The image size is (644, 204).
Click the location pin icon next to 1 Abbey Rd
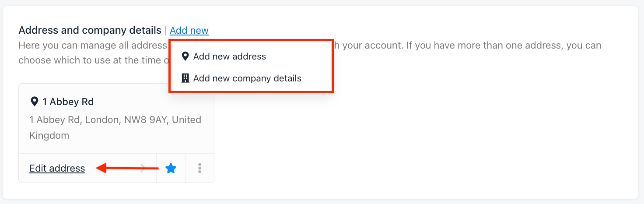coord(34,102)
